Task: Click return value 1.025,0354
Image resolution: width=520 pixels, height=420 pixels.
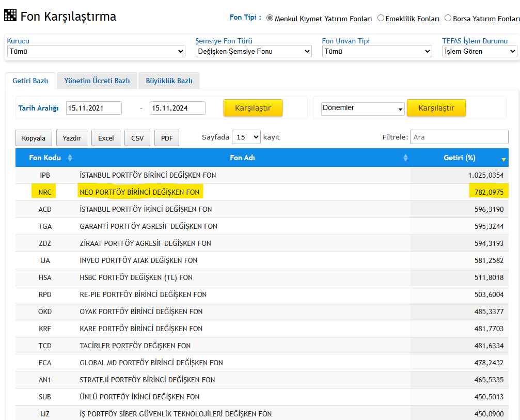Action: (x=486, y=175)
